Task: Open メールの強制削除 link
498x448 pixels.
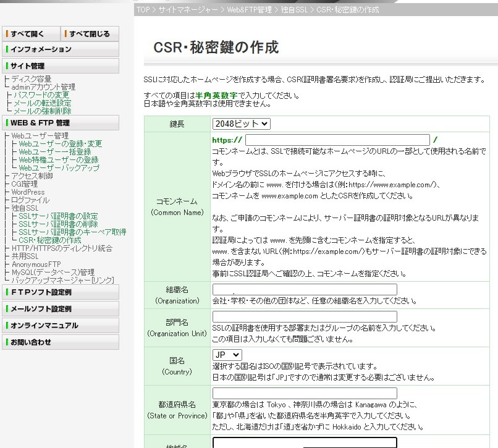Action: click(43, 111)
